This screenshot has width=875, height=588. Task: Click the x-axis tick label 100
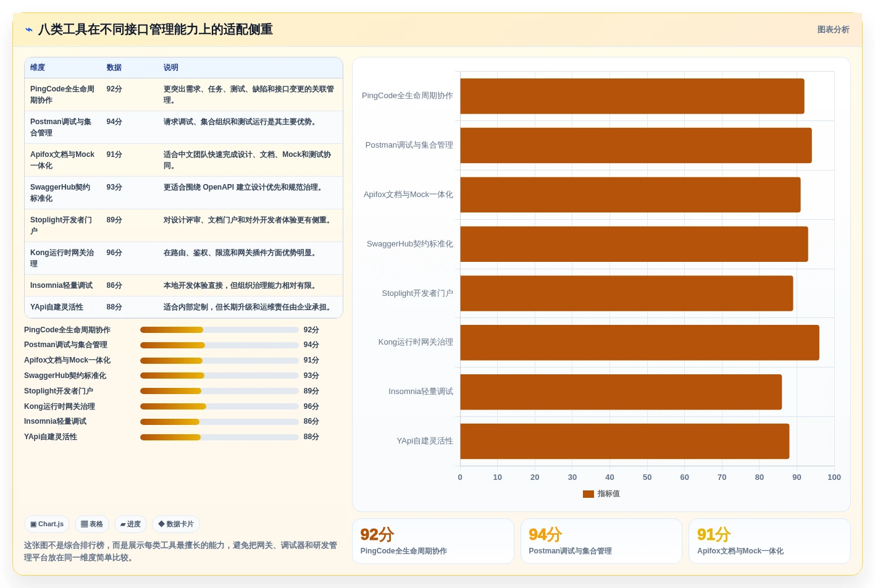834,477
